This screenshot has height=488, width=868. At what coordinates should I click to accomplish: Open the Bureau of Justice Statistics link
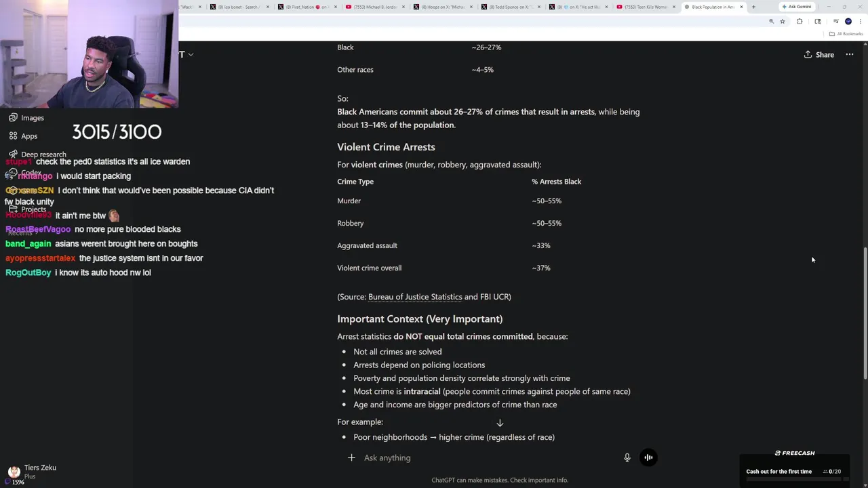[415, 297]
